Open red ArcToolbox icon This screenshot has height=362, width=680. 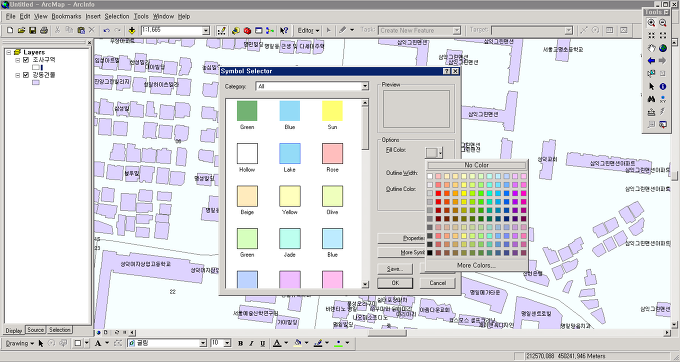point(247,30)
